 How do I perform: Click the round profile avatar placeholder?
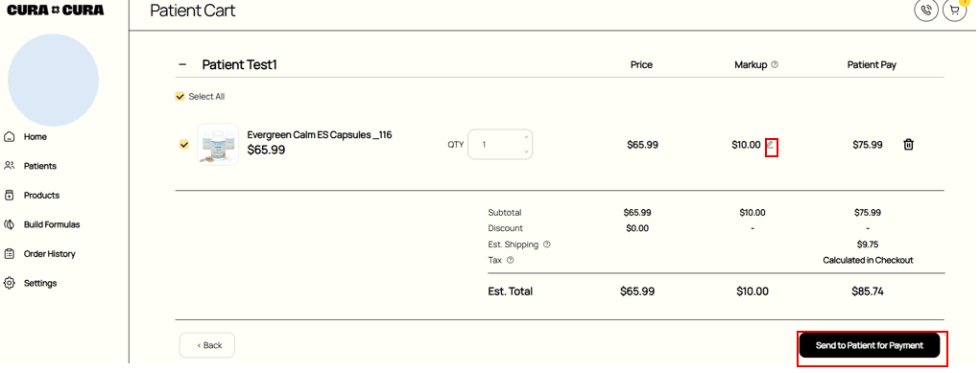53,80
